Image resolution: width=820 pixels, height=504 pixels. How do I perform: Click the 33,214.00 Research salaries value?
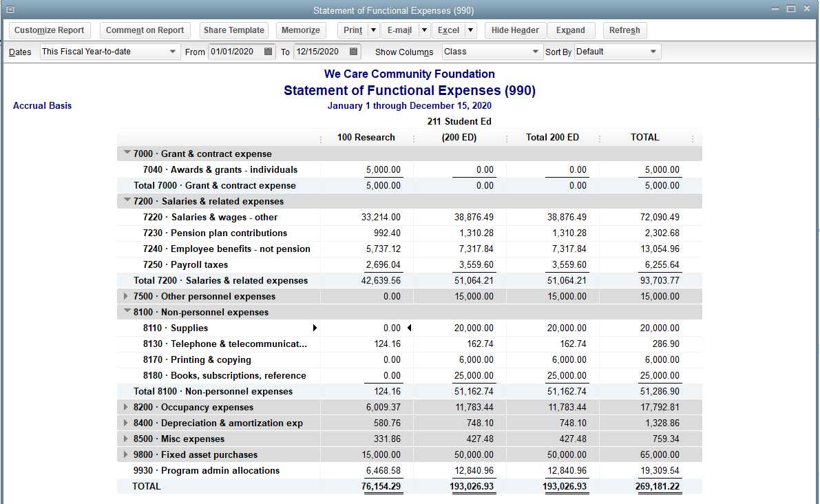coord(381,217)
